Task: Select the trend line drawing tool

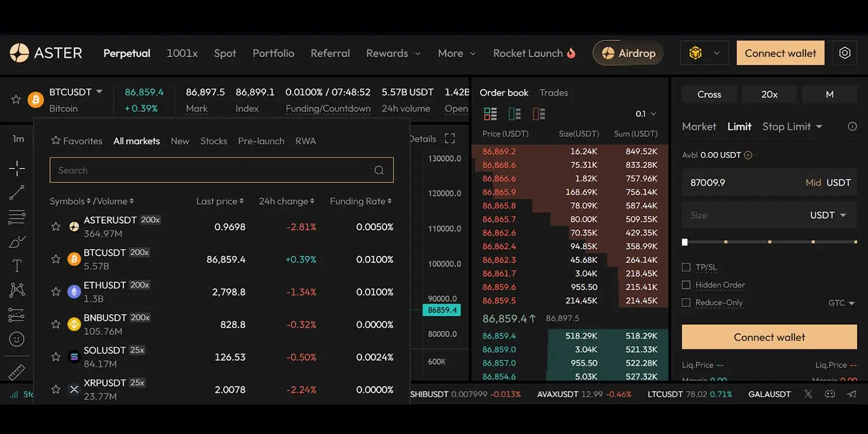Action: tap(17, 193)
